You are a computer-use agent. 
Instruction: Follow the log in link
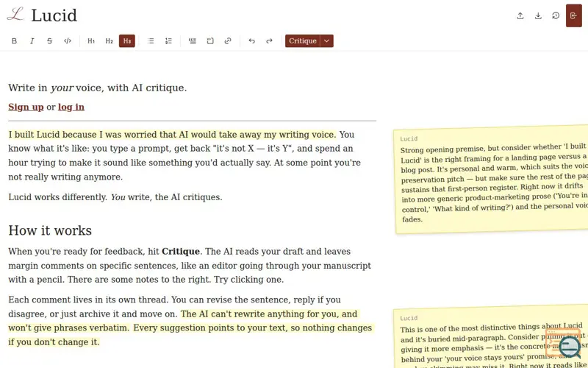tap(71, 107)
